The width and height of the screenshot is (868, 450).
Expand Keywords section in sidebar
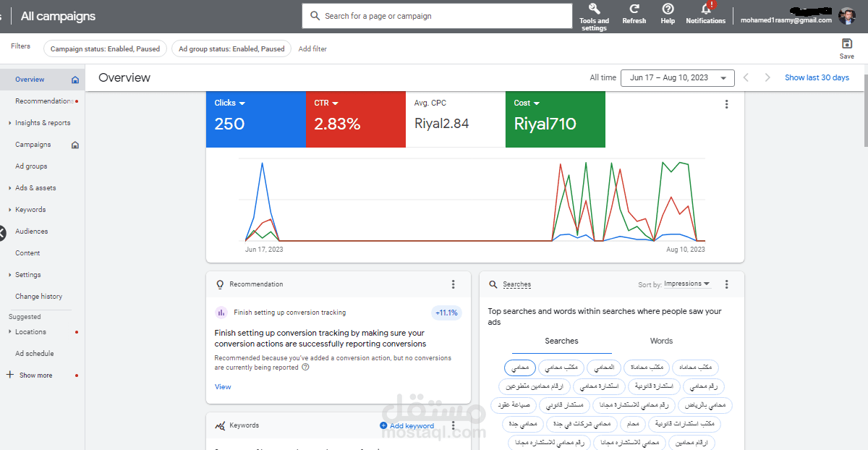[10, 210]
